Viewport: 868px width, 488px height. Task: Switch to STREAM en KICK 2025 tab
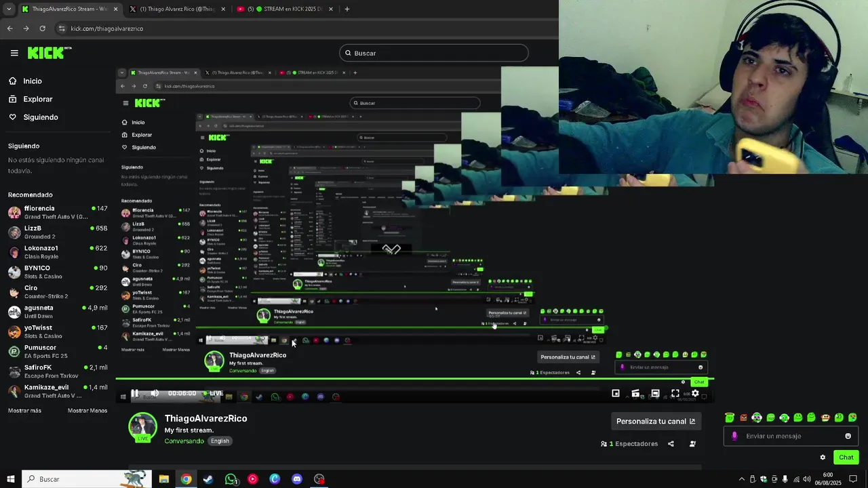[x=285, y=9]
